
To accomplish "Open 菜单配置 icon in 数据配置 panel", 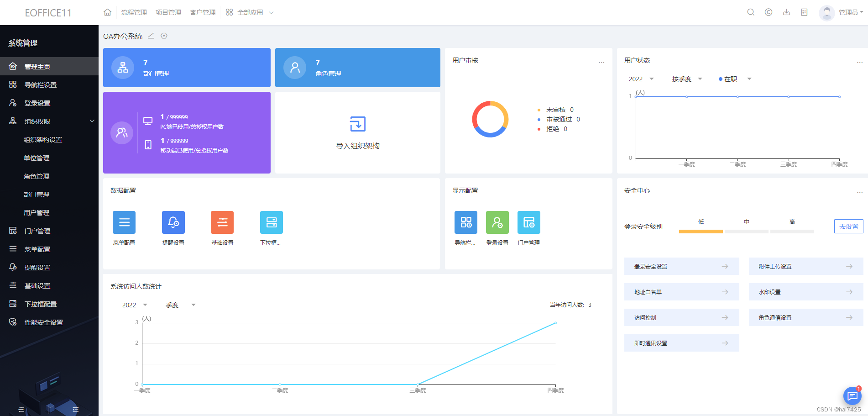I will coord(124,222).
